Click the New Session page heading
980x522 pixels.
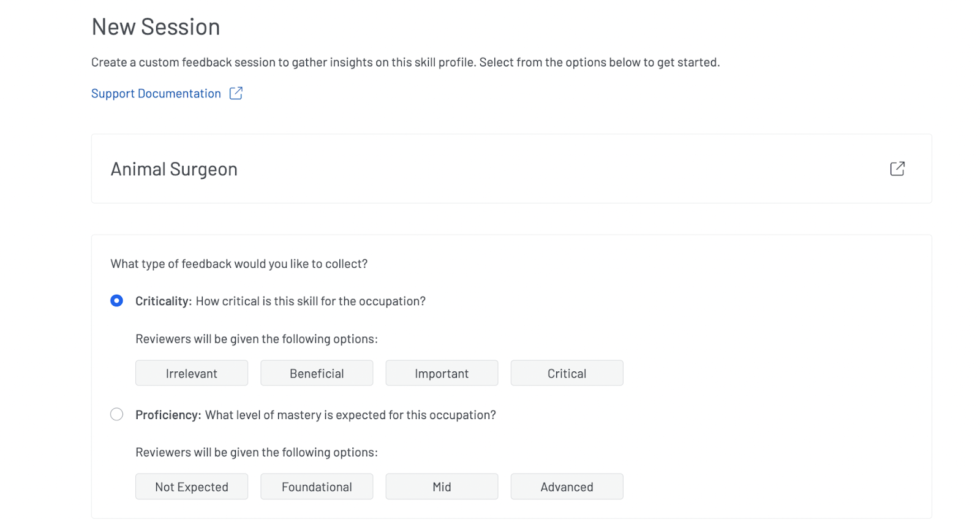155,26
